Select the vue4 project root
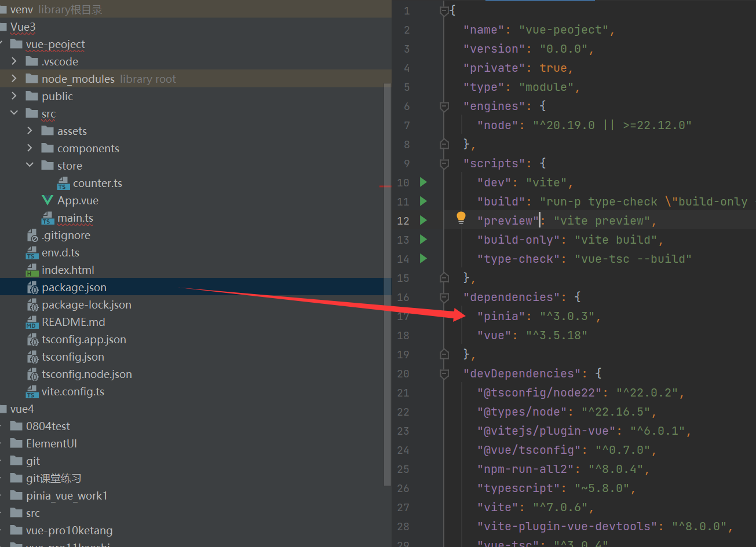The height and width of the screenshot is (547, 756). (22, 409)
